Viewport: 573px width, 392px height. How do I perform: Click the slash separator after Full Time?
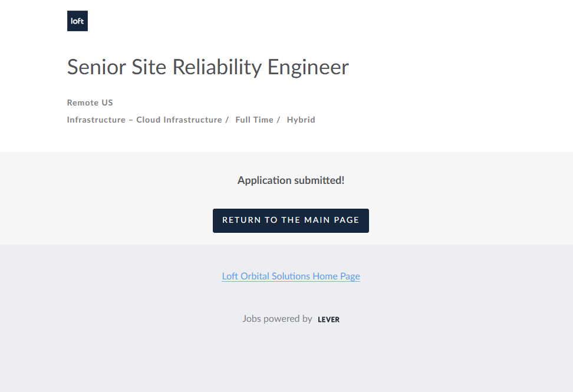278,120
